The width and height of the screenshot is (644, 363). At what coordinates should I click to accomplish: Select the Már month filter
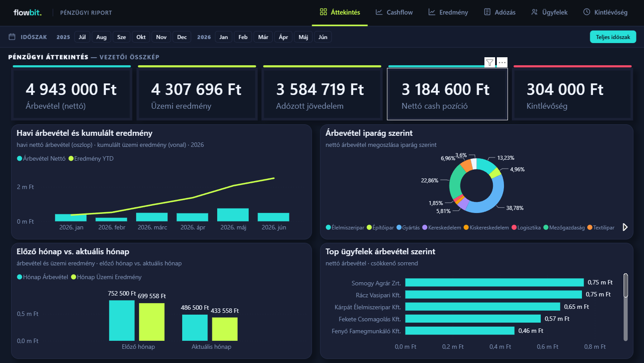click(x=263, y=37)
